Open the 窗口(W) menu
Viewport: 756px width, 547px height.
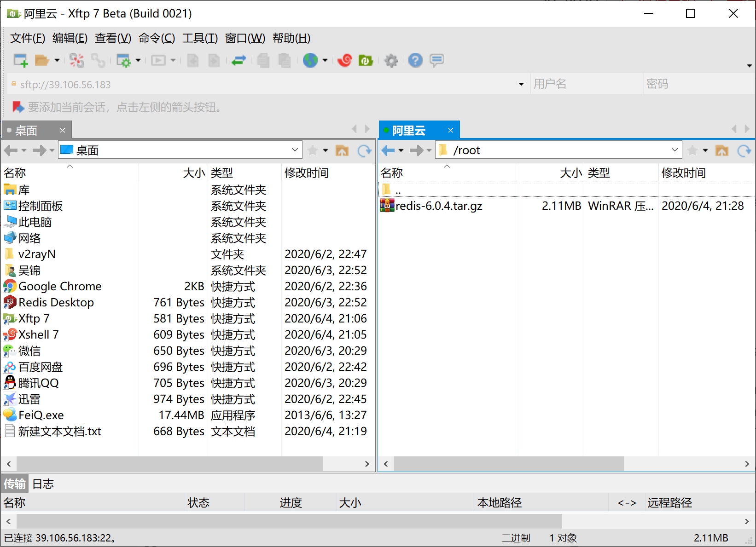[x=245, y=38]
